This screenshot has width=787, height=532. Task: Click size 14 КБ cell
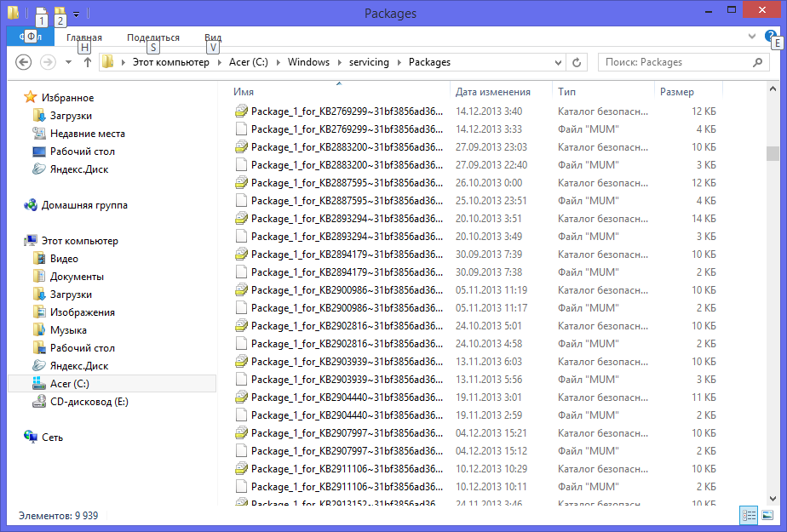[704, 219]
